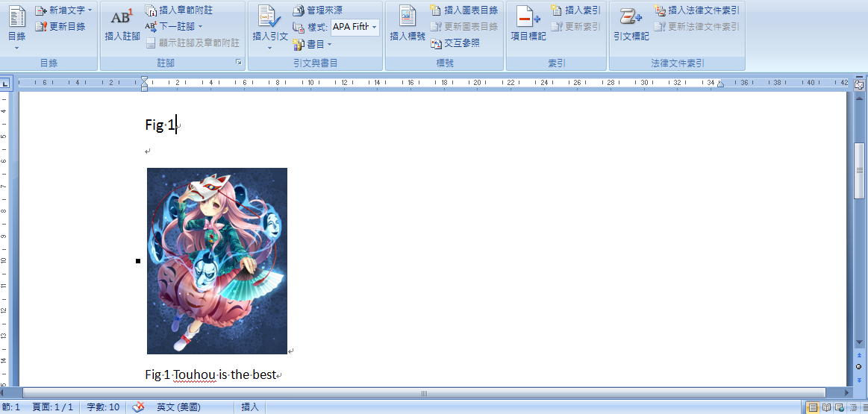This screenshot has height=414, width=868.
Task: Expand the 下一註腳 dropdown arrow
Action: 200,26
